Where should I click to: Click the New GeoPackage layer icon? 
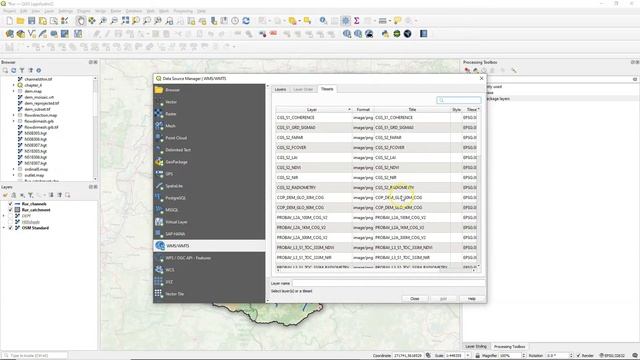[20, 34]
